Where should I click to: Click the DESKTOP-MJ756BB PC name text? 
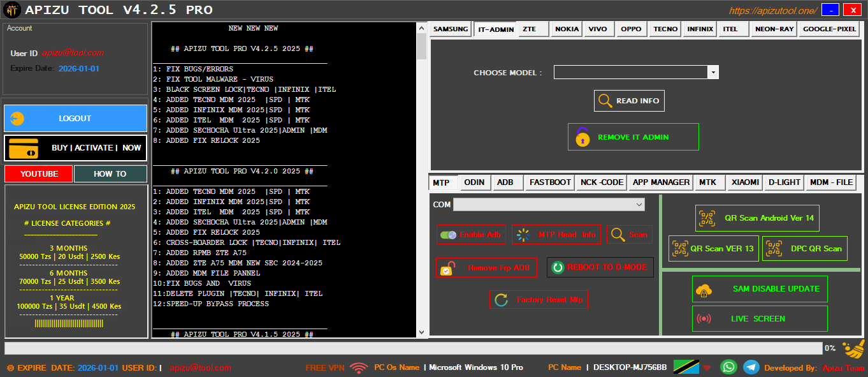click(x=630, y=367)
